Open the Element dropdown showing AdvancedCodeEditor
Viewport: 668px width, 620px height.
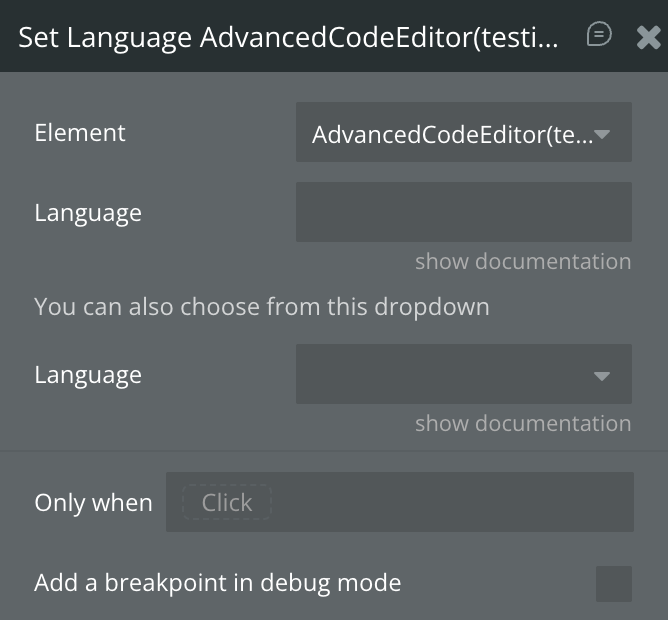[x=452, y=133]
